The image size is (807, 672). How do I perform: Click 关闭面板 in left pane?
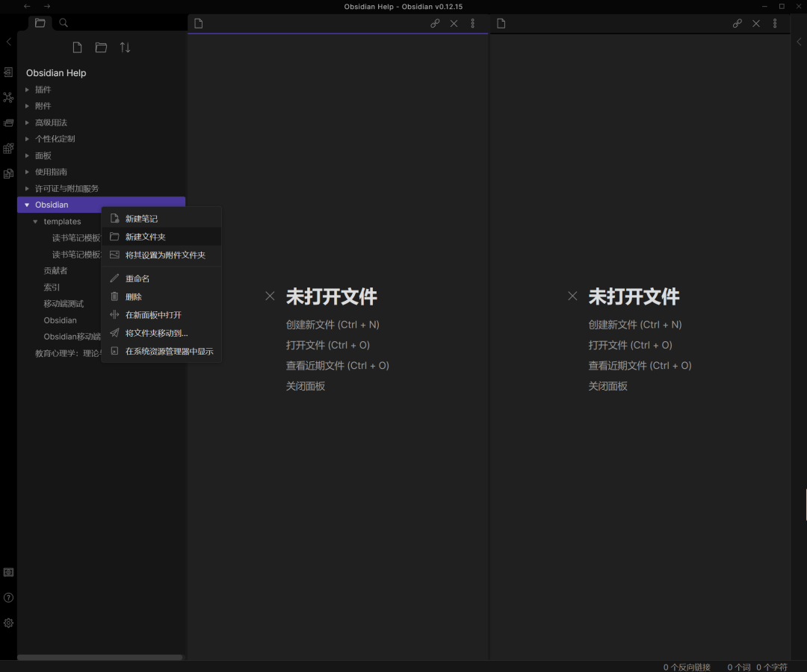tap(305, 386)
